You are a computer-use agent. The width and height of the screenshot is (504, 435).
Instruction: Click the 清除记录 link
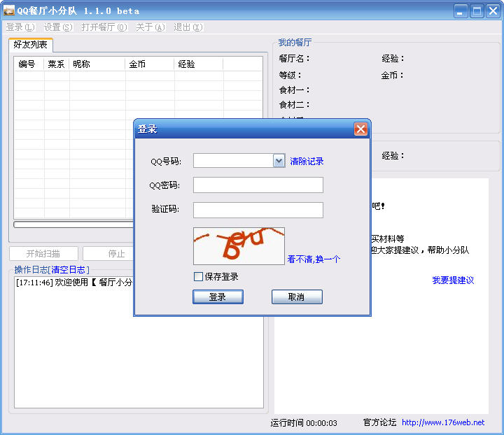tap(307, 161)
